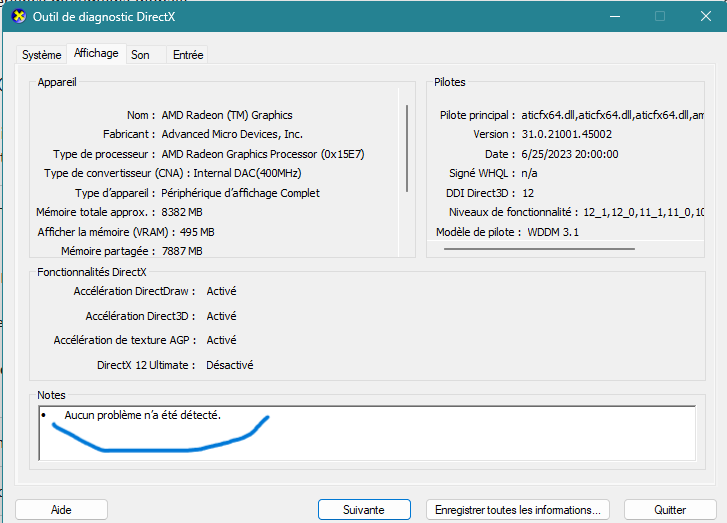
Task: Open the Son tab
Action: click(141, 55)
